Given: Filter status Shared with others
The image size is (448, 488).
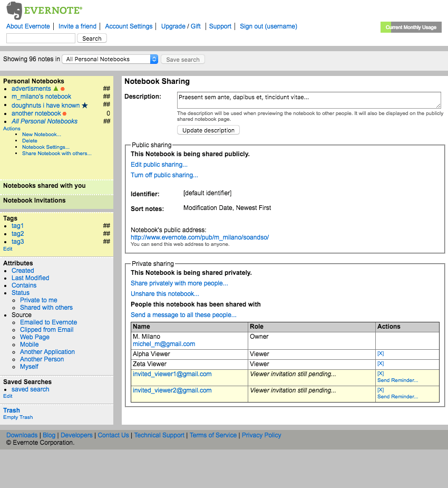Looking at the screenshot, I should click(x=46, y=308).
